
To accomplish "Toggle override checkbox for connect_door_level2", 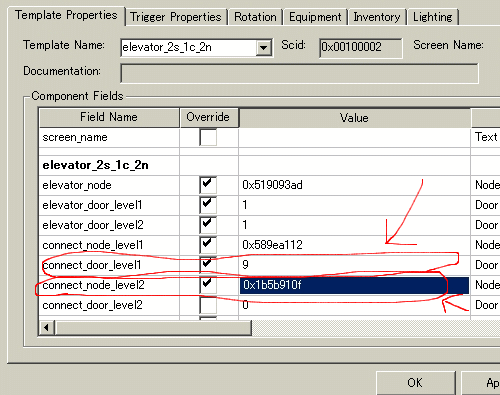I will [x=208, y=305].
